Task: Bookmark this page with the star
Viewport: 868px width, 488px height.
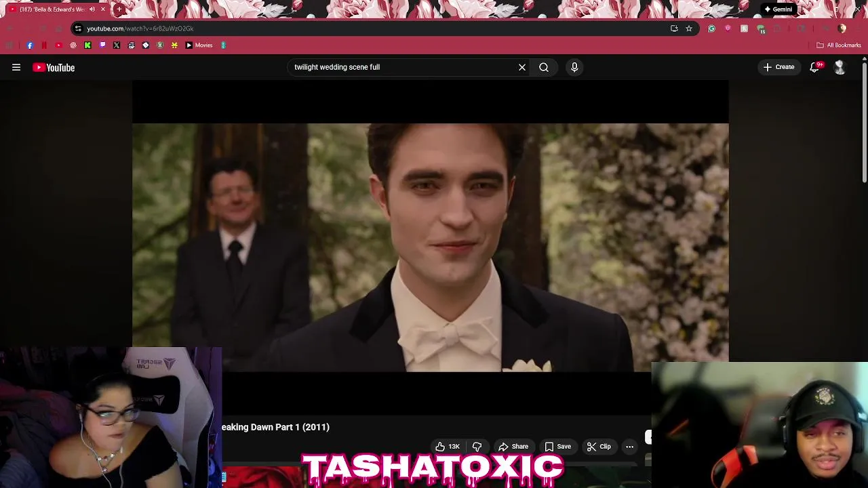Action: 689,28
